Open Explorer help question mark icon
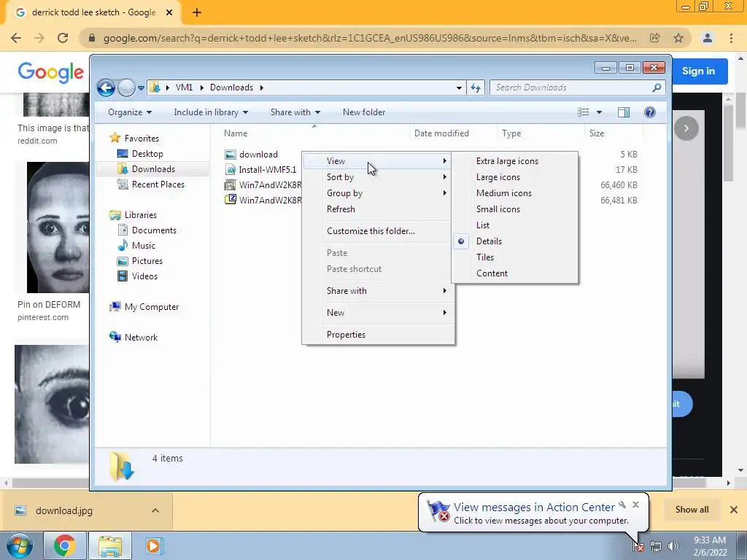This screenshot has width=747, height=560. 650,112
